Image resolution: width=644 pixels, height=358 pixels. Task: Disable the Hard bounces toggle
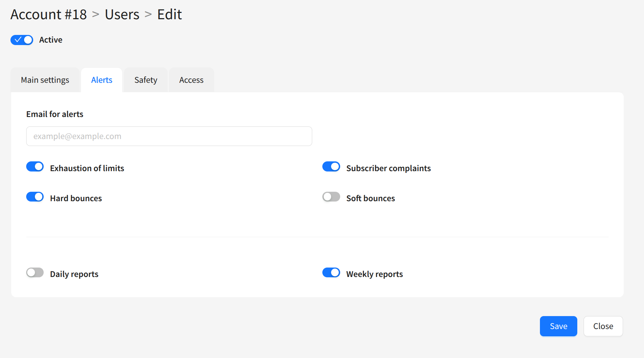point(35,197)
